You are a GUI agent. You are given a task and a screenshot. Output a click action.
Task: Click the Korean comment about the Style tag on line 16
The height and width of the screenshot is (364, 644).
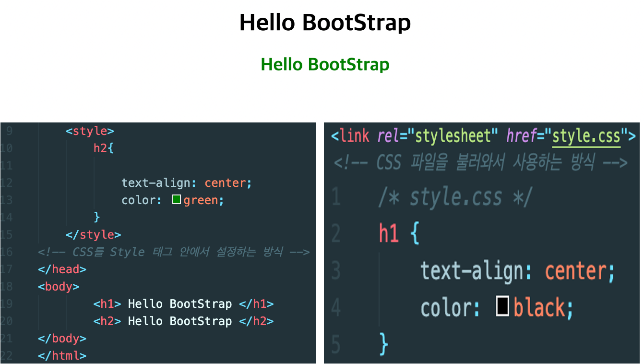coord(174,252)
